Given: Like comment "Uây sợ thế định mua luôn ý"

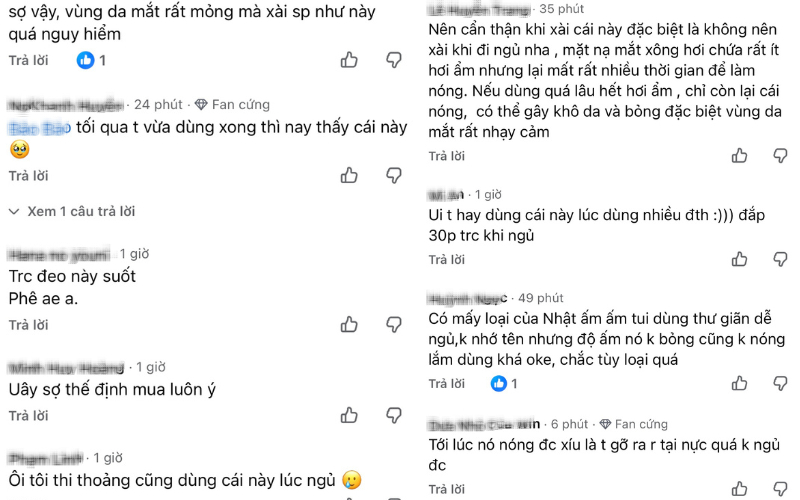Looking at the screenshot, I should (349, 415).
